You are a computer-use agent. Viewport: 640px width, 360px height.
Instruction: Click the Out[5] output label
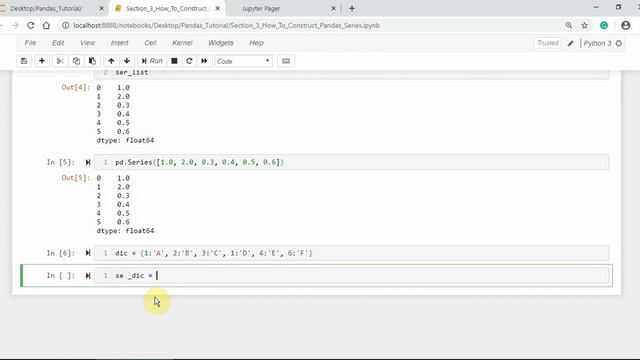(76, 178)
